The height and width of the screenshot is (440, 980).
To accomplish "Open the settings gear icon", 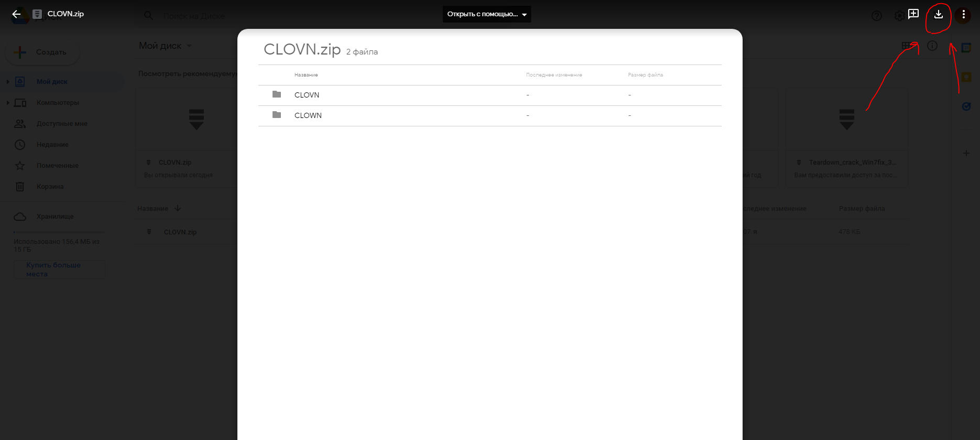I will click(899, 16).
